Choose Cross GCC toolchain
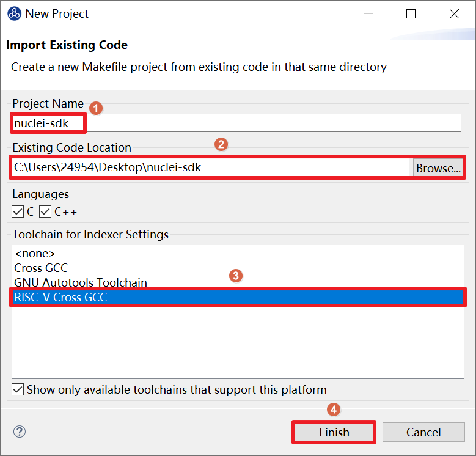 coord(41,268)
